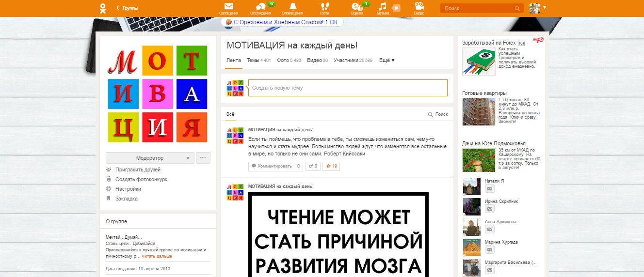Click the фотоконкурс icon
Viewport: 644px width, 277px height.
tap(109, 179)
